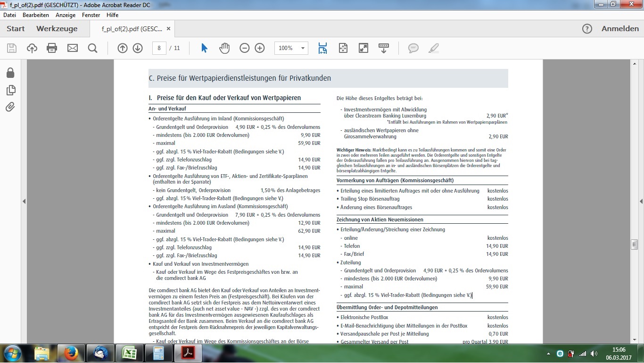The width and height of the screenshot is (644, 363).
Task: Open the Datei menu
Action: tap(9, 15)
